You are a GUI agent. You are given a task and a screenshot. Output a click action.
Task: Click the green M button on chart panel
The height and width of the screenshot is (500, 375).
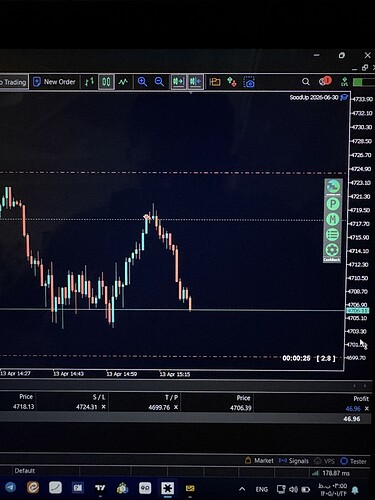tap(333, 219)
